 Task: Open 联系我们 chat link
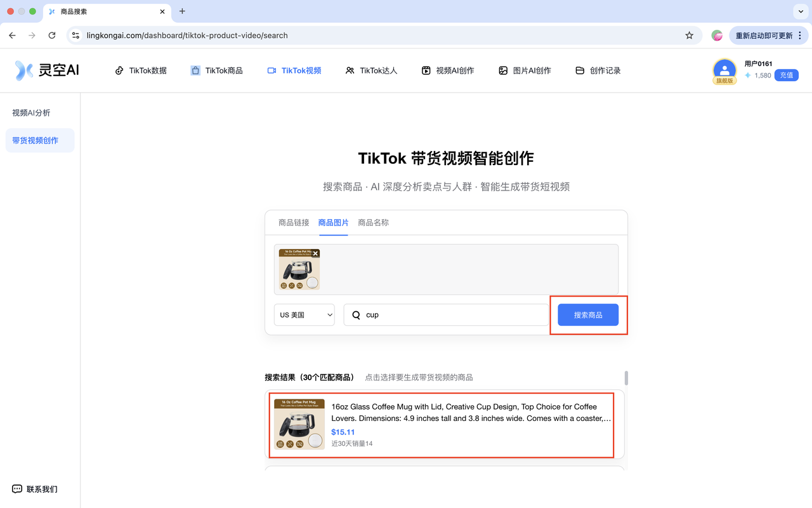click(x=35, y=490)
